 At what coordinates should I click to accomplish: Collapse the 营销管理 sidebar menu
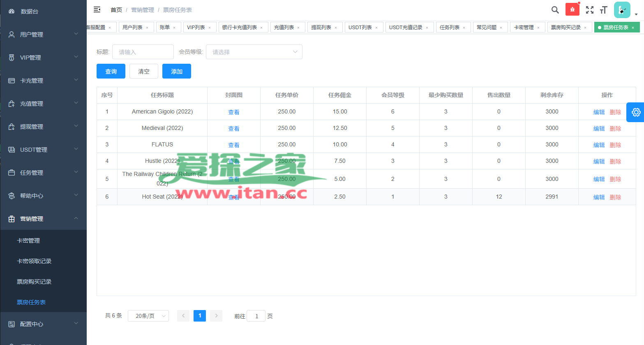tap(43, 219)
